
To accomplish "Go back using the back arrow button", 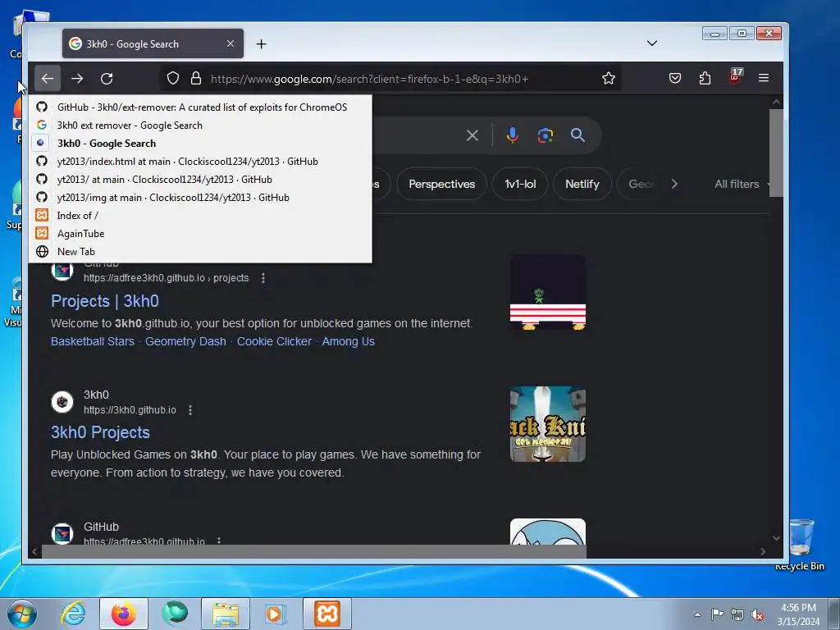I will tap(47, 79).
